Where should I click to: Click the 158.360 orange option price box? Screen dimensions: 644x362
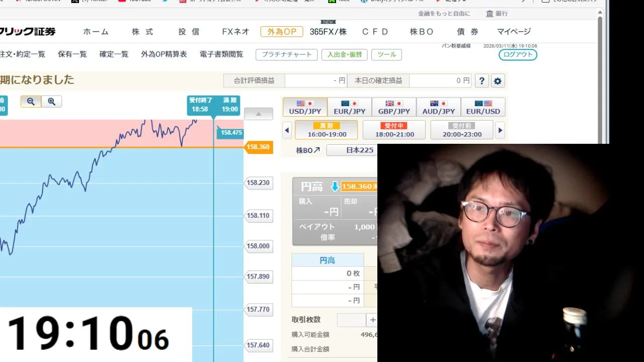pos(359,187)
